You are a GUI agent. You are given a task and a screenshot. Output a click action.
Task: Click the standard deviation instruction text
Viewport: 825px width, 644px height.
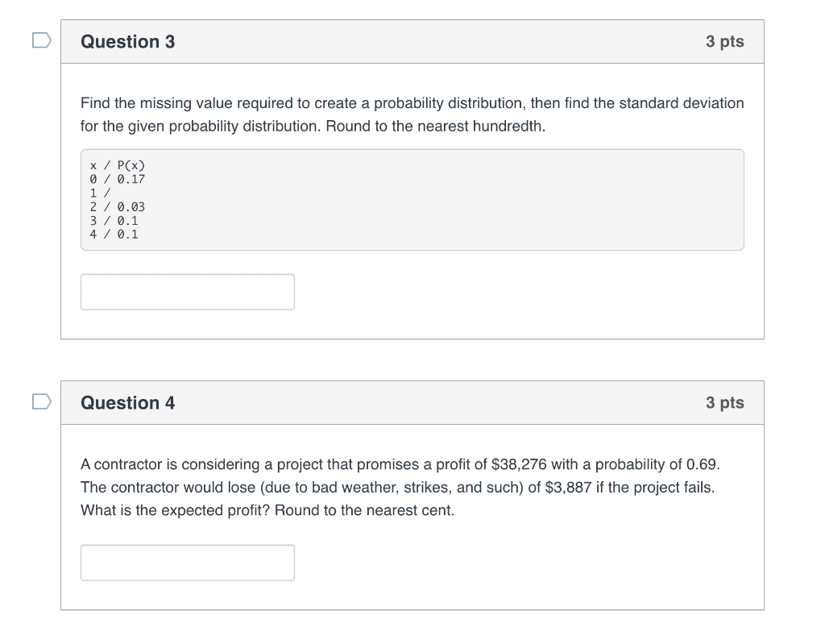click(x=411, y=114)
